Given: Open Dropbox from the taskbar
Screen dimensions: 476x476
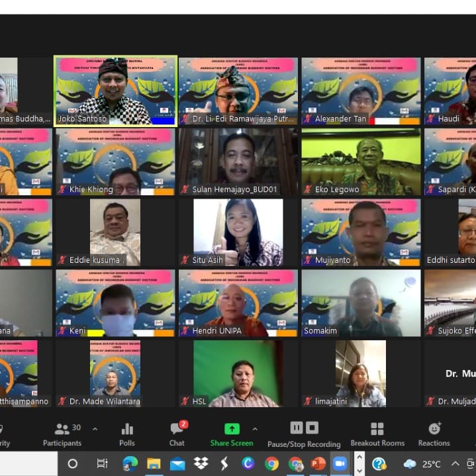Looking at the screenshot, I should click(x=201, y=463).
